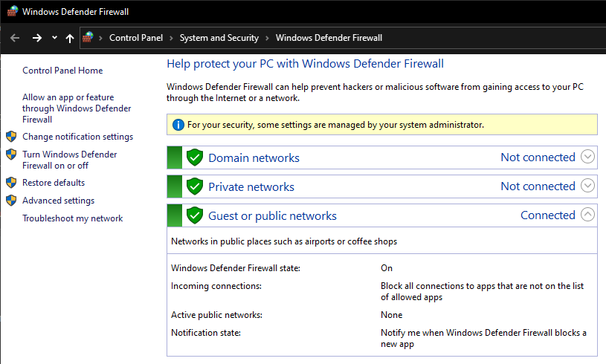606x364 pixels.
Task: Click green shield icon for Private networks
Action: tap(195, 186)
